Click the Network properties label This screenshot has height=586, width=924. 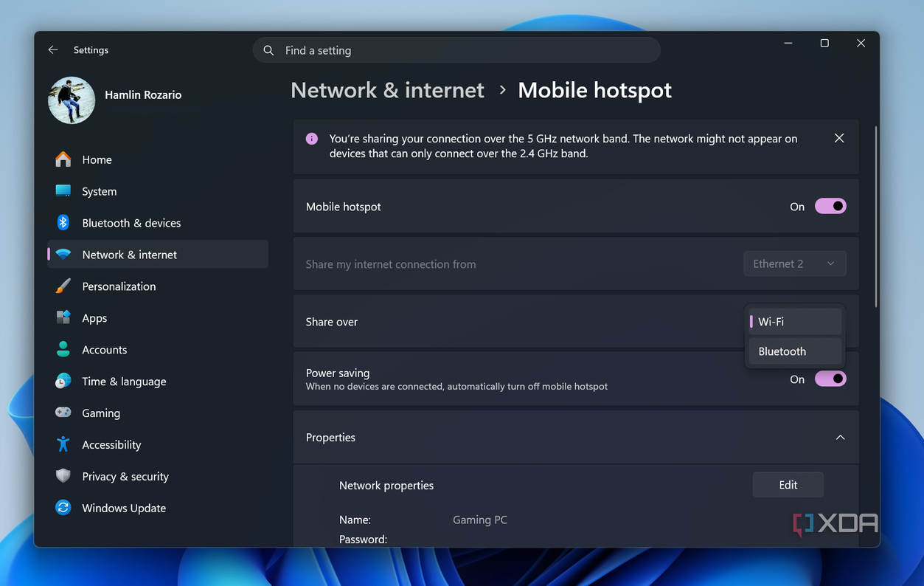386,486
